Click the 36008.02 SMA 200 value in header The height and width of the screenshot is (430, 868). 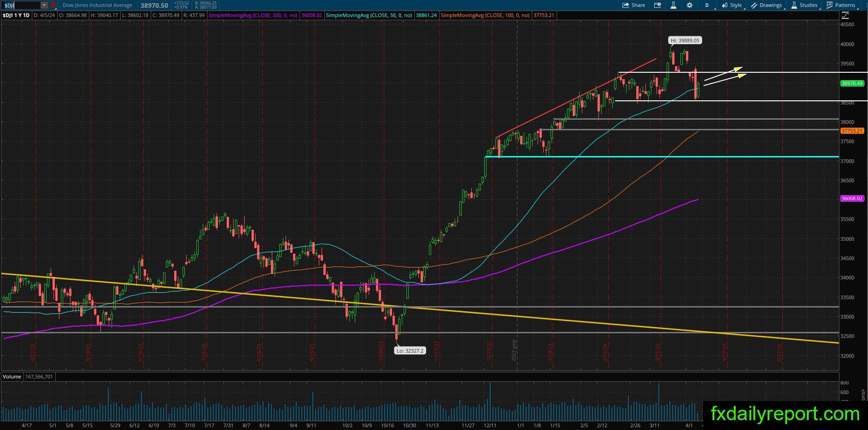click(311, 15)
